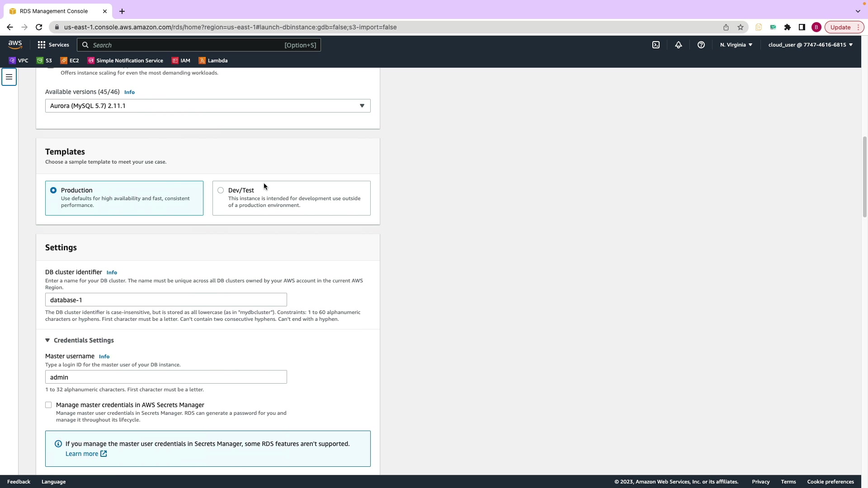Open the AWS CloudShell icon
Screen dimensions: 868x488
coord(656,45)
